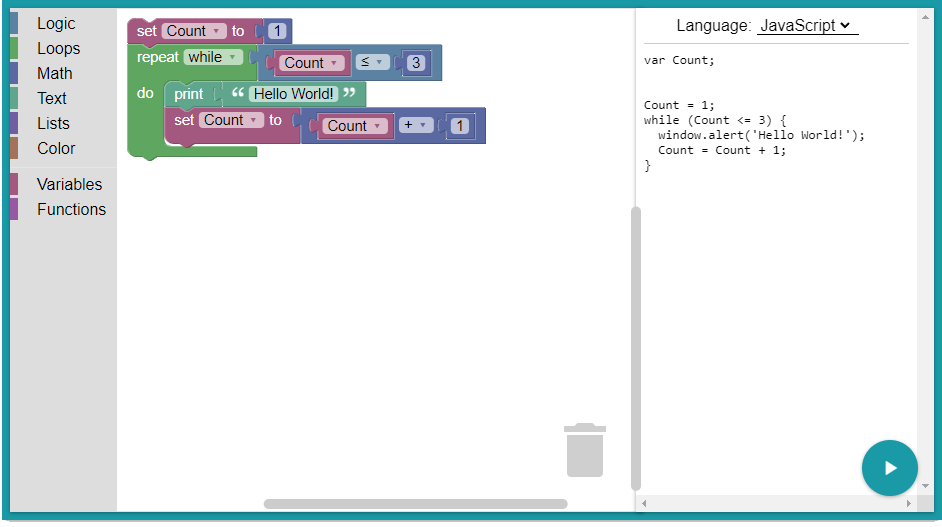Click the 'while (Count <= 3) {' code line
Image resolution: width=942 pixels, height=527 pixels.
[x=715, y=120]
